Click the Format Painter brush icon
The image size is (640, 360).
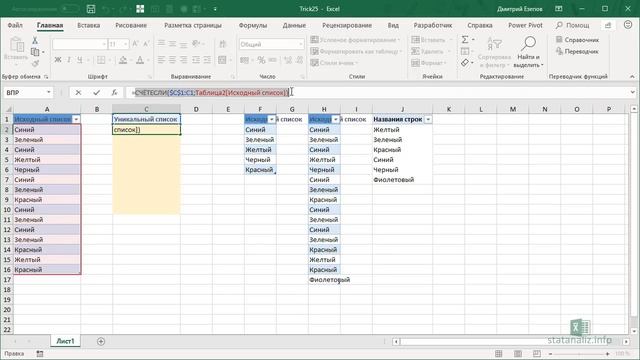point(35,63)
